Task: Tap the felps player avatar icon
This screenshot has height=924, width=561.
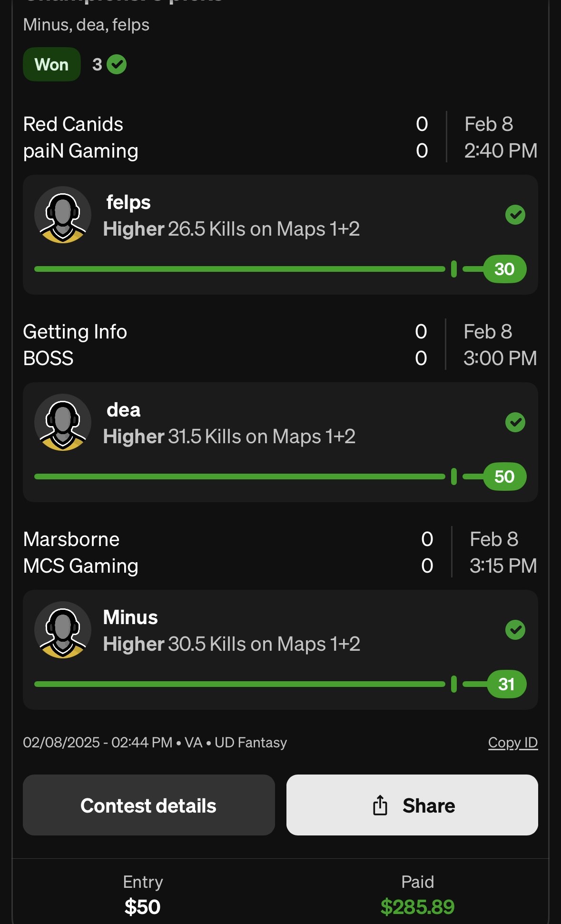Action: pos(63,215)
